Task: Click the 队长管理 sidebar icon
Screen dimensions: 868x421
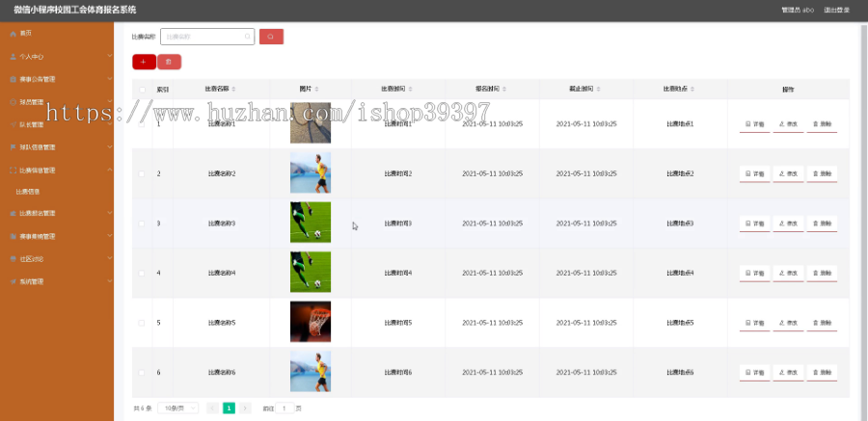Action: (x=14, y=124)
